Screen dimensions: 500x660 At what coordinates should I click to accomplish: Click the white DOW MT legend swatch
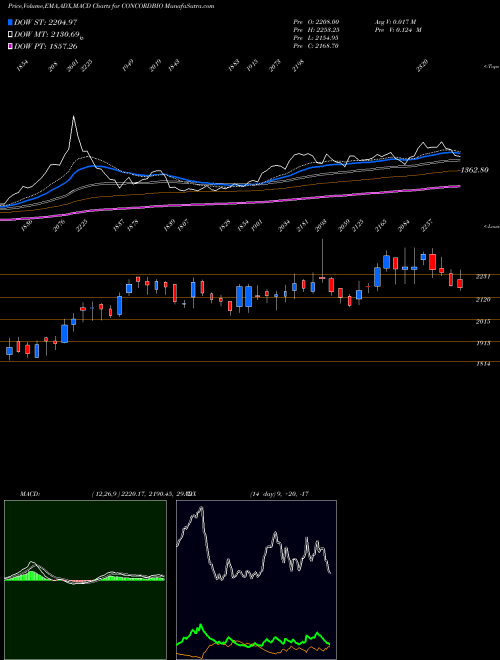point(11,35)
